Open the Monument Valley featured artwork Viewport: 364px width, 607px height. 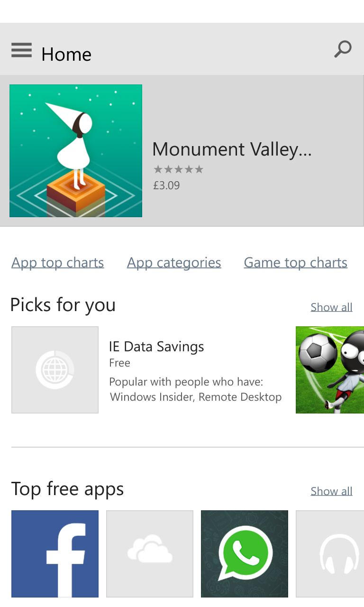pos(76,151)
